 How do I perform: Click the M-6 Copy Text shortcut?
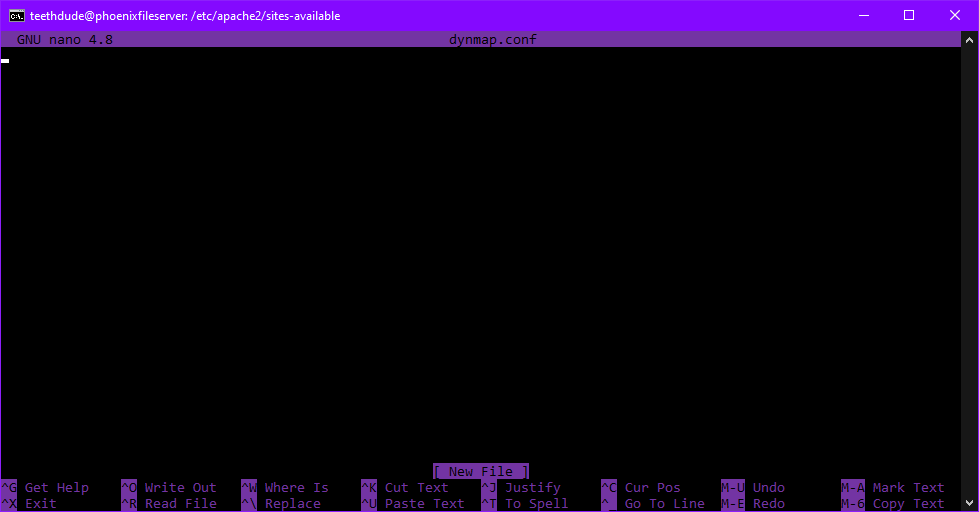point(893,503)
